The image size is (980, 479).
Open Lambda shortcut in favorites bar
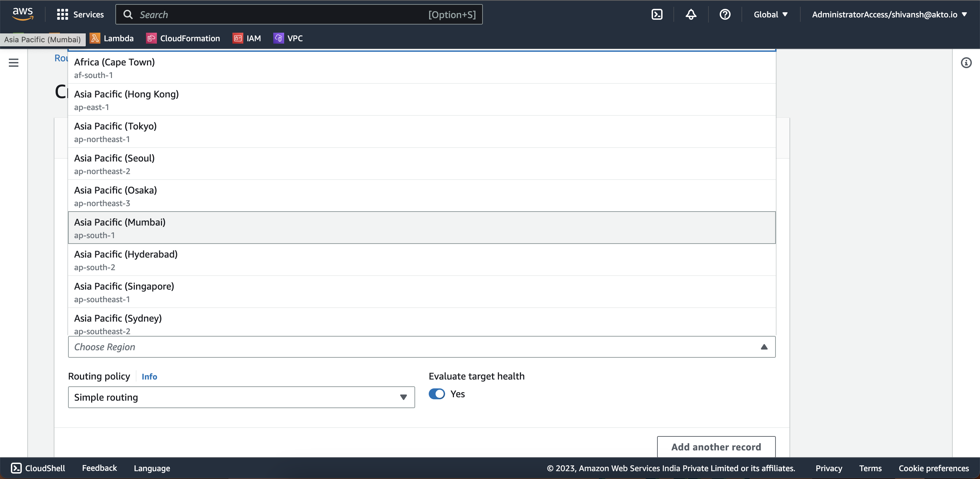click(x=112, y=38)
